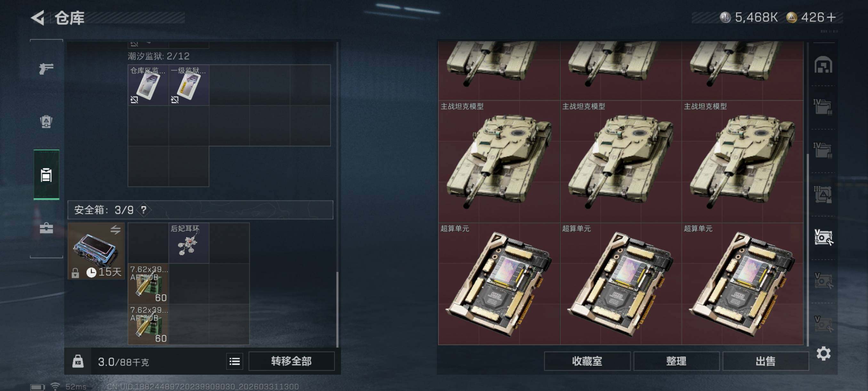
Task: Select the toolbox case icon in left sidebar
Action: pyautogui.click(x=46, y=228)
